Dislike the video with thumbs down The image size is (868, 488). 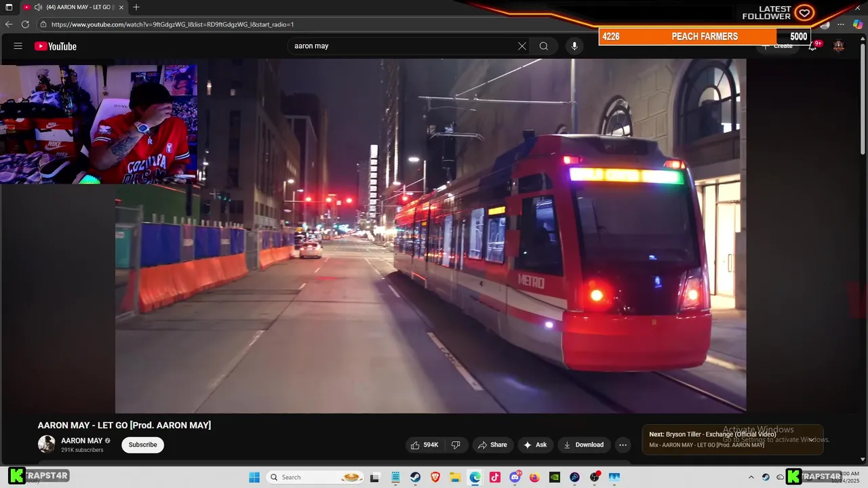point(456,445)
